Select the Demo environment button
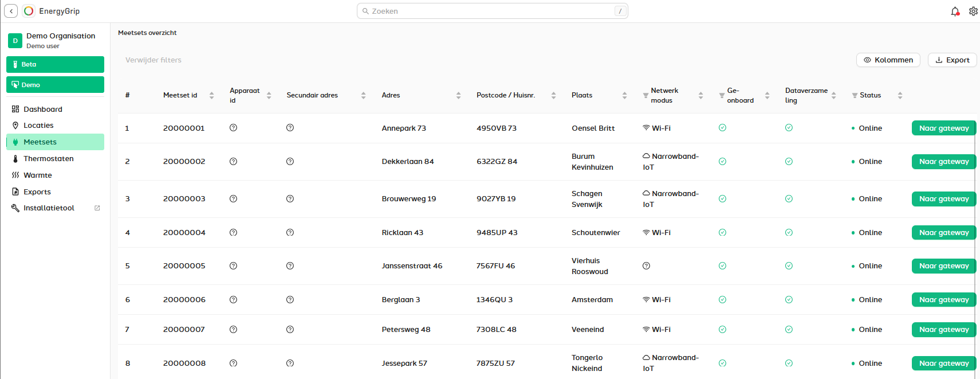980x379 pixels. click(x=55, y=85)
